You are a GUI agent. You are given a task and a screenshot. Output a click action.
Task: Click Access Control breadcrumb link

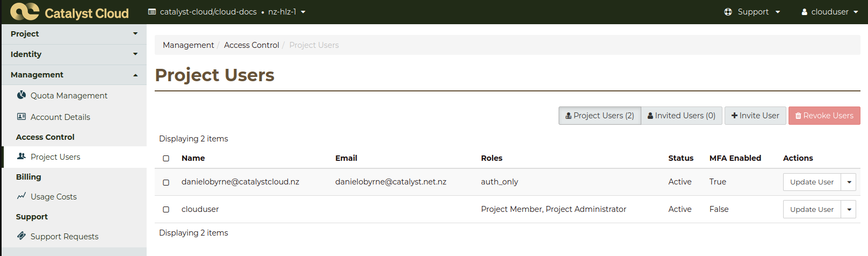click(251, 45)
